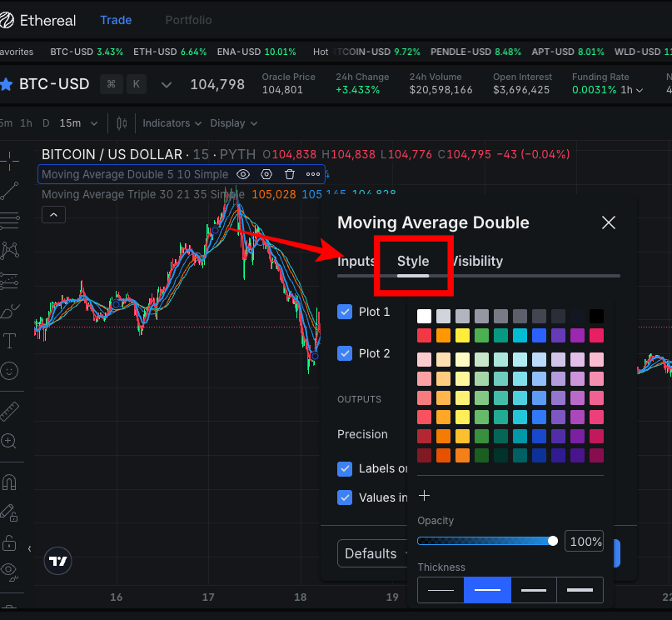Open the Funding Rate 1h dropdown

click(632, 90)
